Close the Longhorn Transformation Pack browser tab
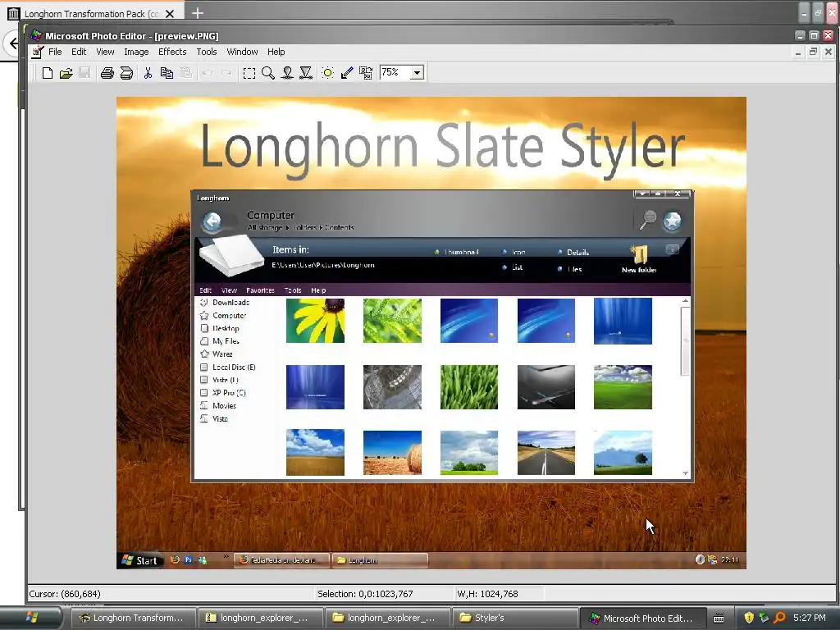The height and width of the screenshot is (630, 840). point(170,14)
